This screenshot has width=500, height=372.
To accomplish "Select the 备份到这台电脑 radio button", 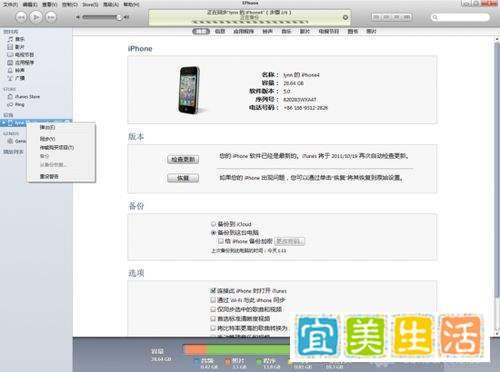I will [213, 233].
